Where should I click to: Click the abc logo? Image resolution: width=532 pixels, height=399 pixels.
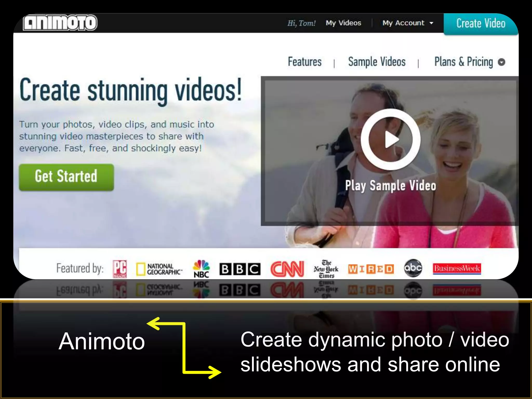(413, 268)
